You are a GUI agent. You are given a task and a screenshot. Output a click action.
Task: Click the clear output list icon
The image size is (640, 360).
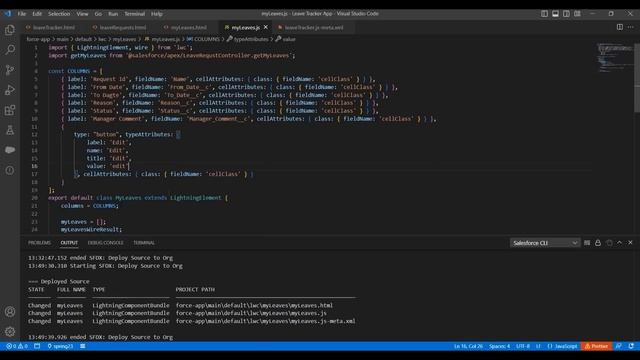587,243
